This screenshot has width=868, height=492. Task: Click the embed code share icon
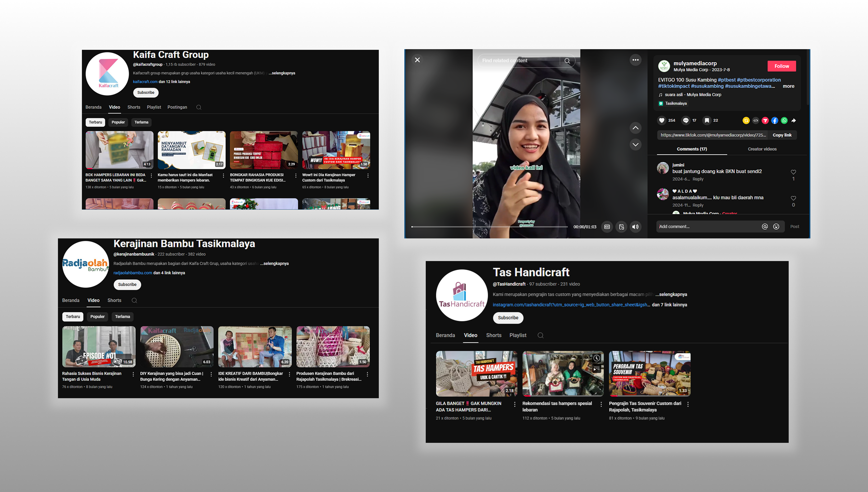coord(755,121)
